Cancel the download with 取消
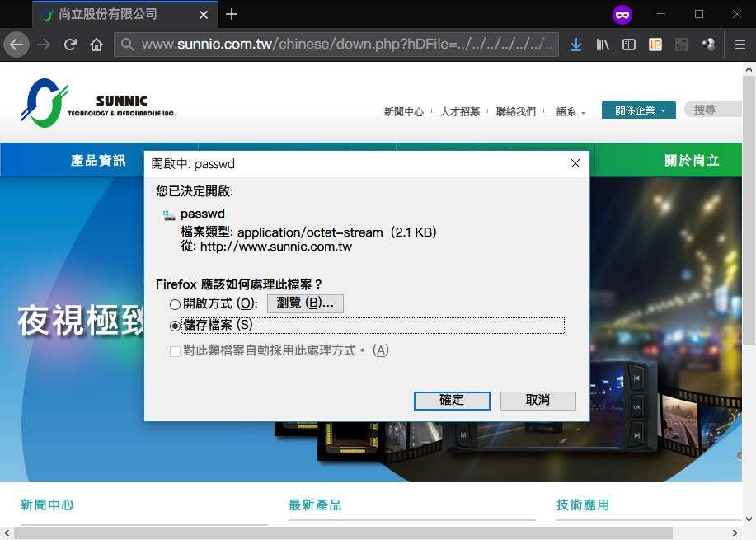The width and height of the screenshot is (756, 540). (538, 401)
